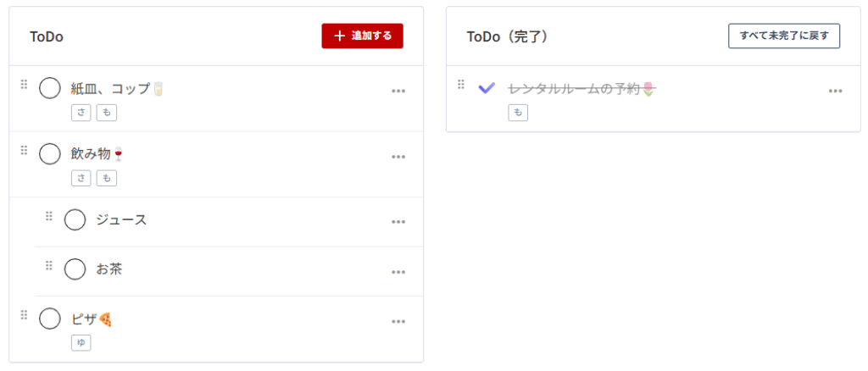868x371 pixels.
Task: Mark ジュース as complete
Action: click(75, 220)
